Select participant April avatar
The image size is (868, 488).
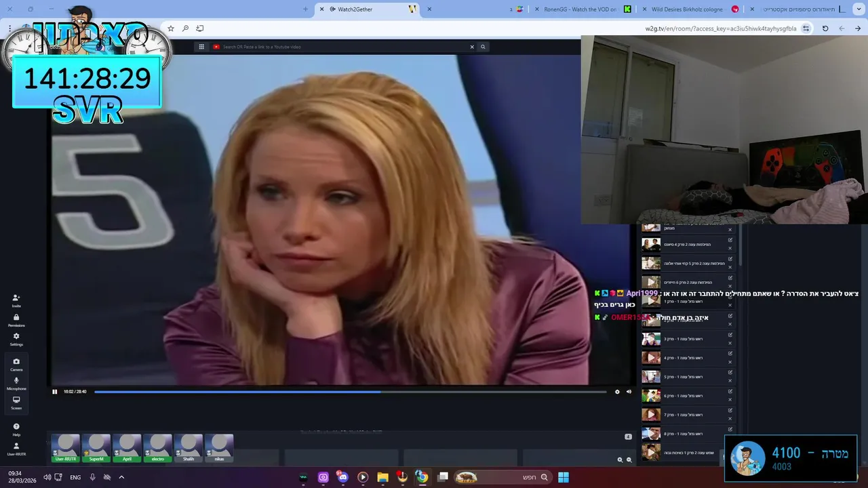[x=127, y=449]
